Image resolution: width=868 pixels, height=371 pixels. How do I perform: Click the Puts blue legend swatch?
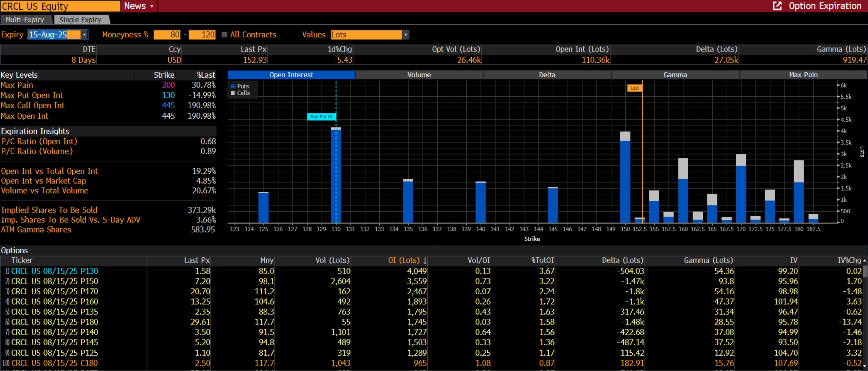tap(233, 86)
